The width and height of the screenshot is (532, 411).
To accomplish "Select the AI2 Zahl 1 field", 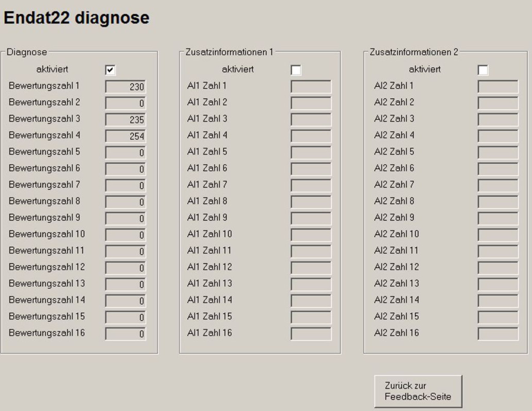I will click(498, 87).
